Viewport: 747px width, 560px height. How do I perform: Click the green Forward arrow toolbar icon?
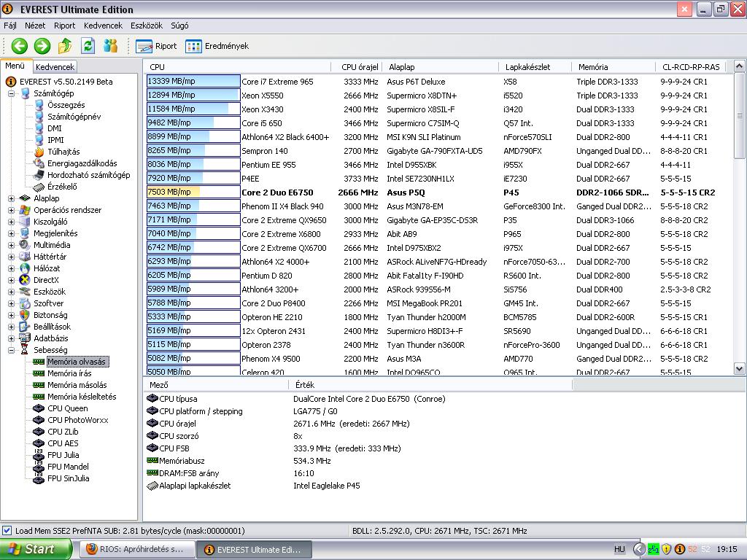coord(42,46)
